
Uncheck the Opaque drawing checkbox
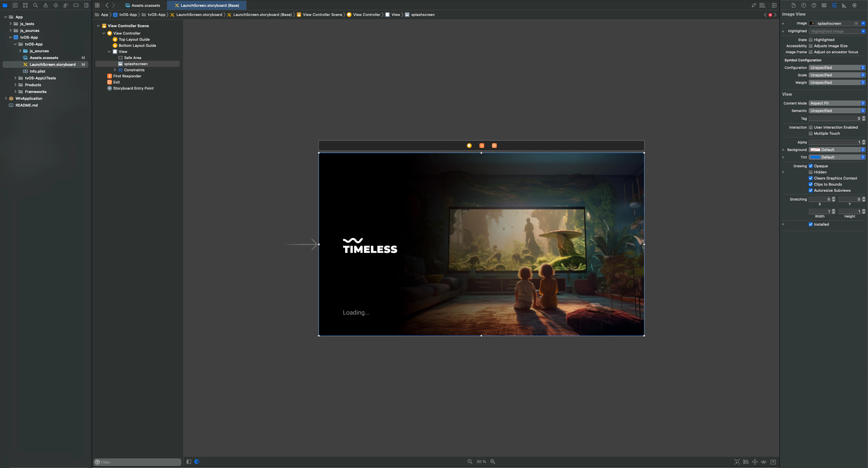(811, 166)
